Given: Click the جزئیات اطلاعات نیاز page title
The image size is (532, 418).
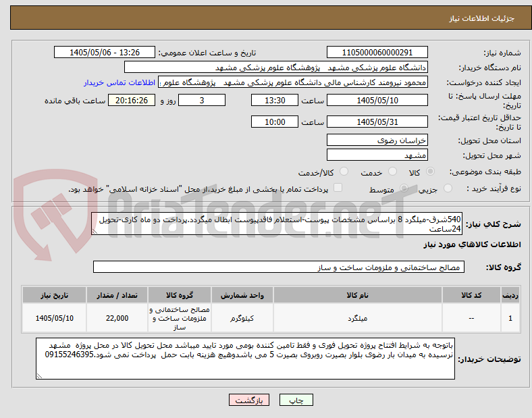Looking at the screenshot, I should pyautogui.click(x=482, y=18).
